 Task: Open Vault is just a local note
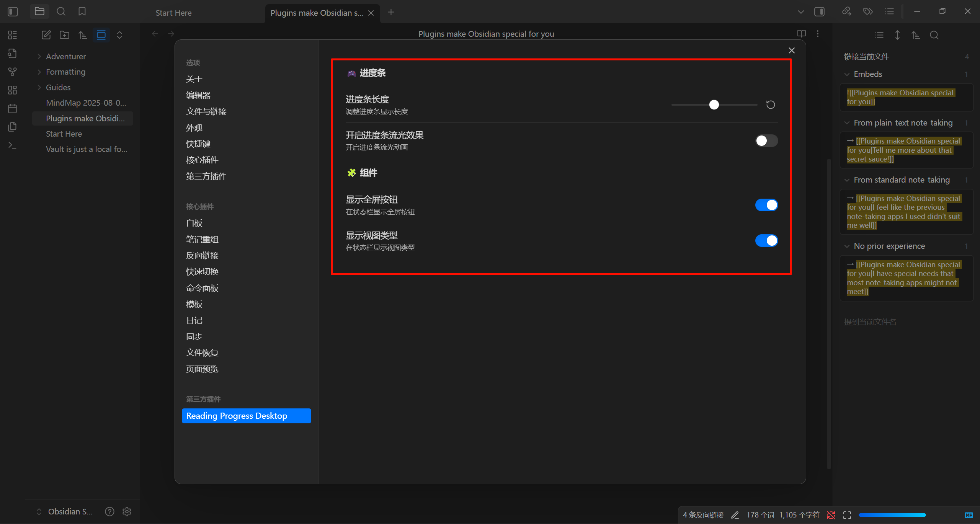coord(86,149)
